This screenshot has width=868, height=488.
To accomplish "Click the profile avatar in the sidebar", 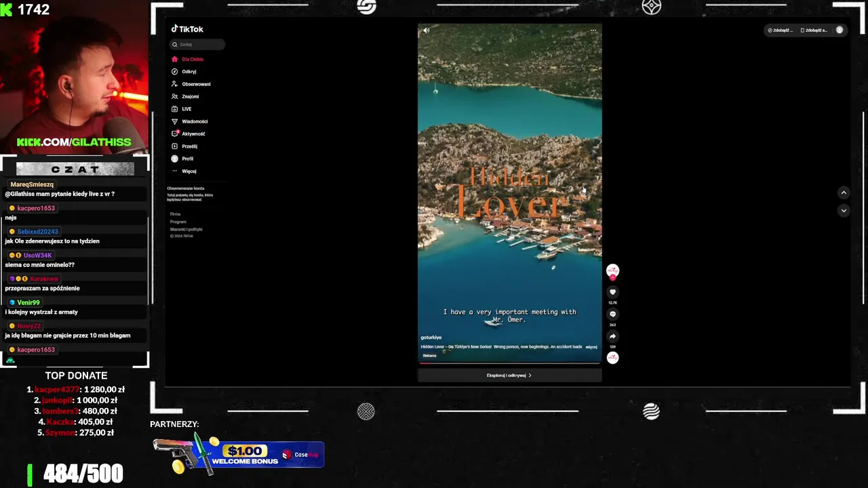I will click(174, 159).
